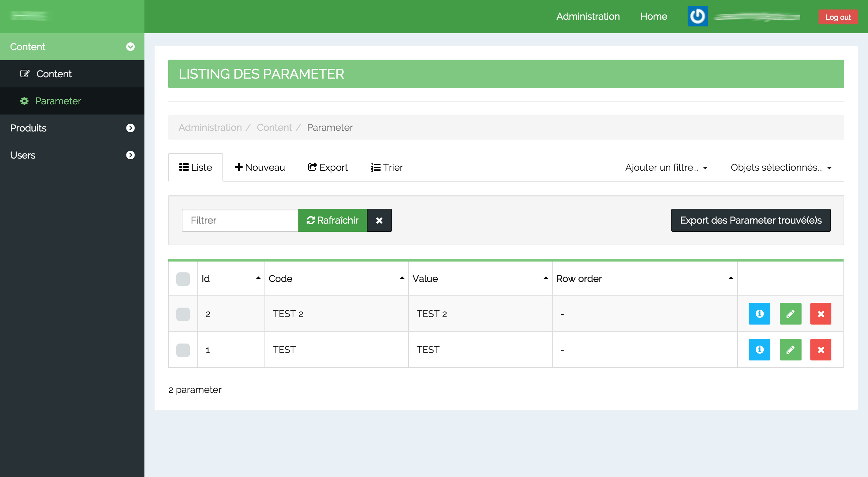The width and height of the screenshot is (868, 477).
Task: Click the green edit pencil for TEST 2
Action: 790,314
